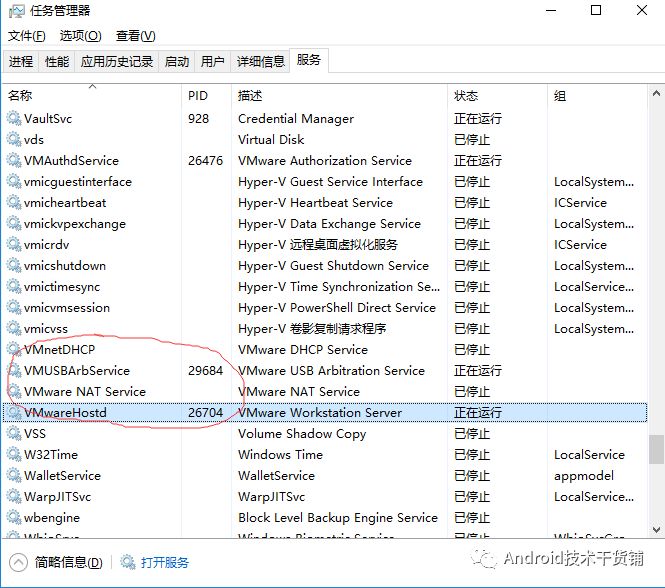Viewport: 665px width, 588px height.
Task: Select the Volume Shadow Copy description
Action: tap(302, 434)
